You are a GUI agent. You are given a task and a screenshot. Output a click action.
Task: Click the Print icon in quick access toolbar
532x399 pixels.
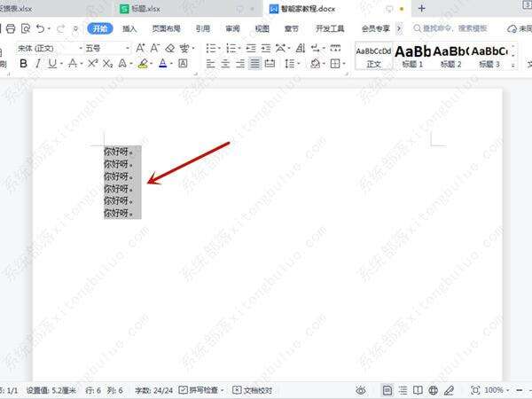pyautogui.click(x=11, y=29)
